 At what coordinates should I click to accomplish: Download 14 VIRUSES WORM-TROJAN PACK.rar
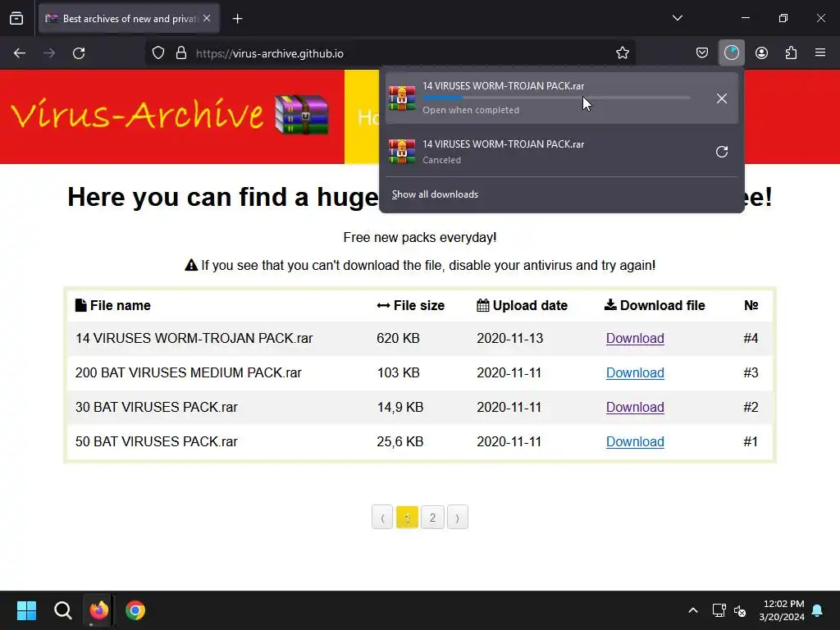(x=635, y=339)
